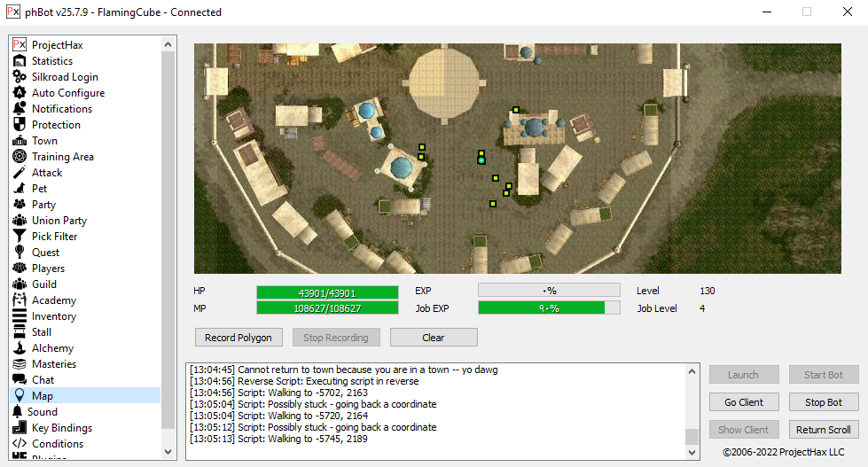Screen dimensions: 868x467
Task: Select Auto Configure in the sidebar
Action: [67, 93]
